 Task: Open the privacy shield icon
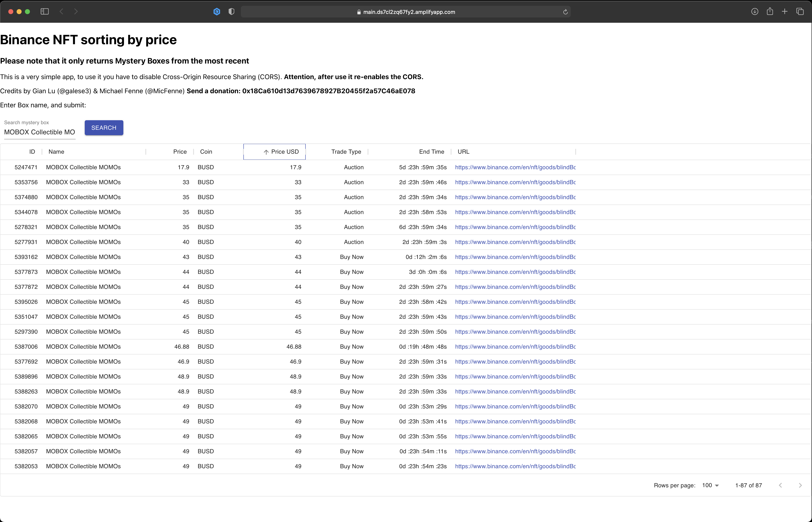[x=232, y=12]
